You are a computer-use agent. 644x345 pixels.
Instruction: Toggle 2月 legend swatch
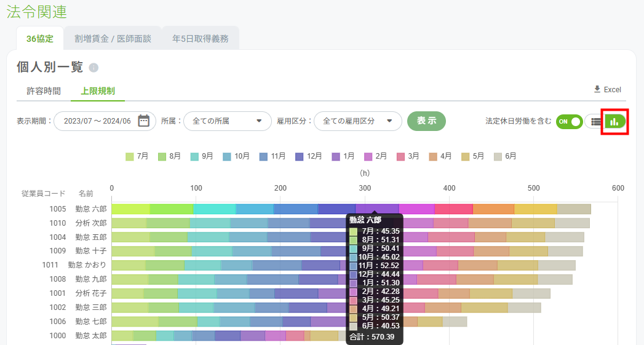pos(368,156)
